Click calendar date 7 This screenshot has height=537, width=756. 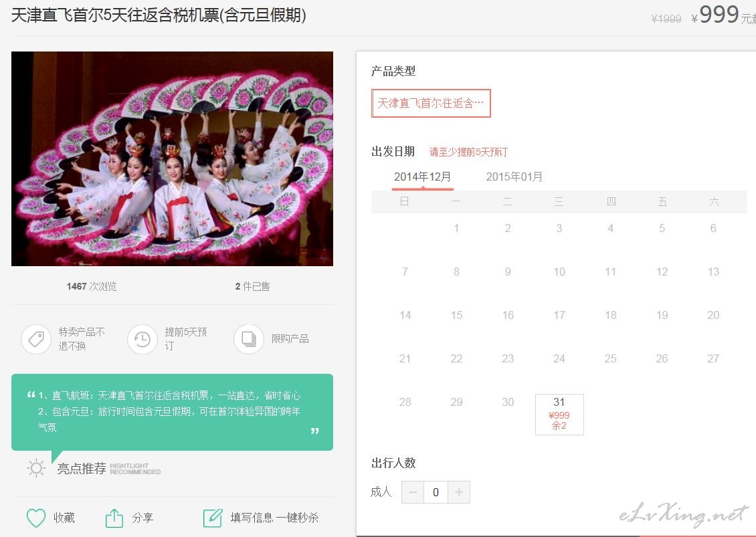pyautogui.click(x=405, y=272)
